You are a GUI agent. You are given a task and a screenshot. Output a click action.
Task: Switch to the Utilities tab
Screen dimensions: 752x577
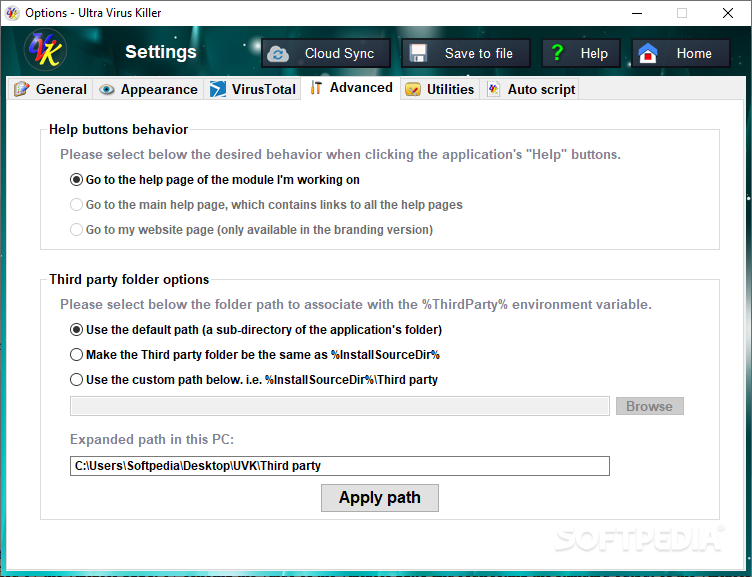439,89
